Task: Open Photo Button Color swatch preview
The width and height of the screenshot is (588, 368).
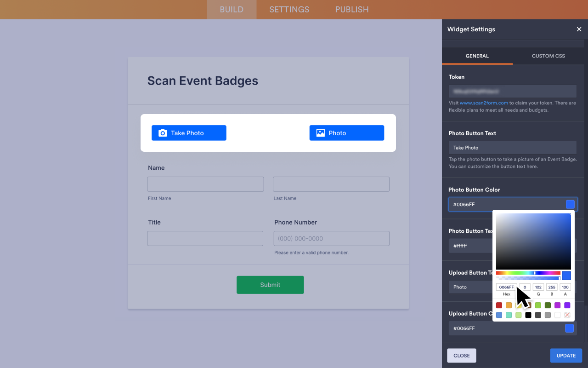Action: pos(570,204)
